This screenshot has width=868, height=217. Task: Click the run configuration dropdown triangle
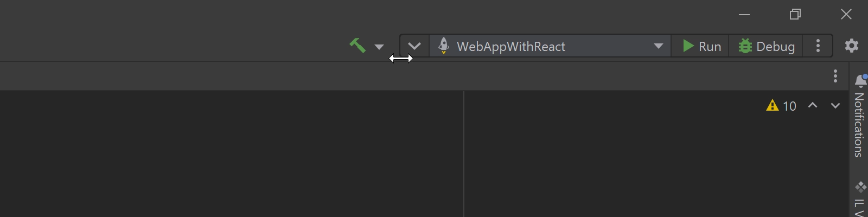pos(659,46)
